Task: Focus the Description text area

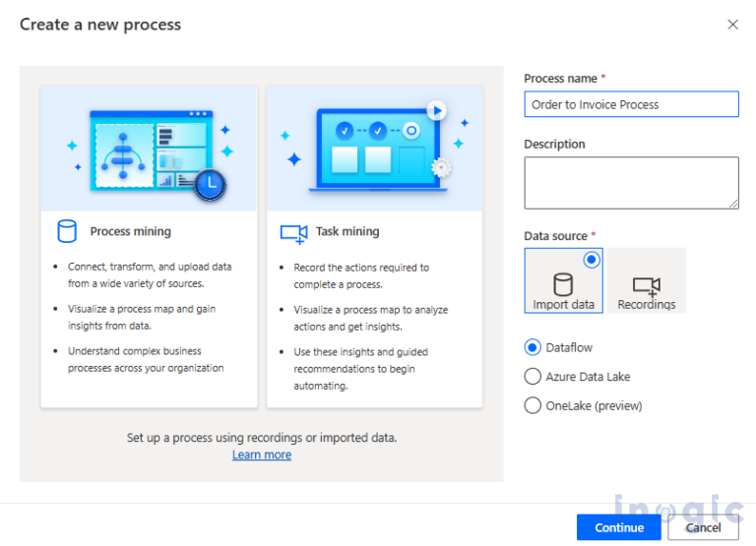Action: pos(631,182)
